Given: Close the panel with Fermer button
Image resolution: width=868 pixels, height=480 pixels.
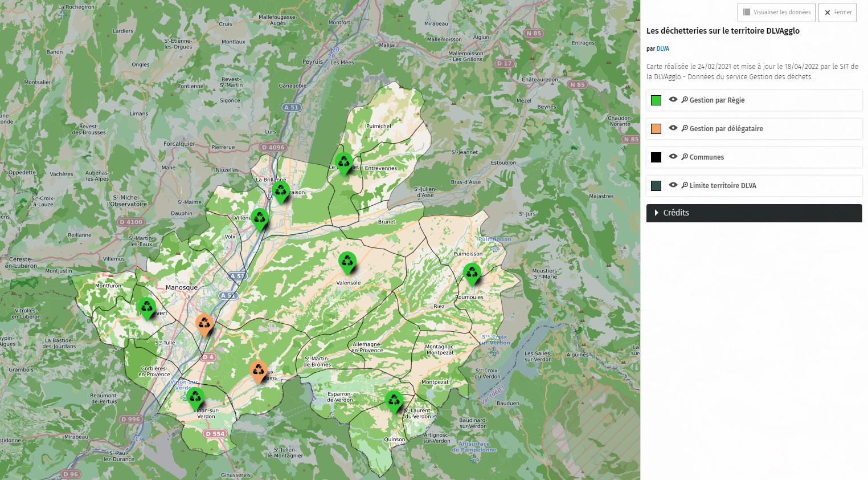Looking at the screenshot, I should 837,12.
